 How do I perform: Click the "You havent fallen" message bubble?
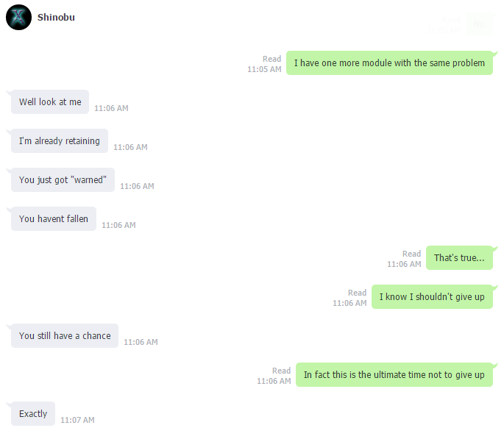pyautogui.click(x=54, y=219)
